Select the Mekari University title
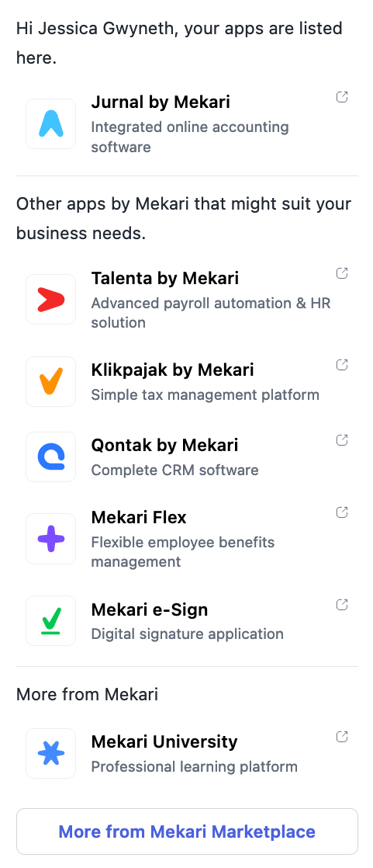Image resolution: width=373 pixels, height=868 pixels. pos(164,741)
